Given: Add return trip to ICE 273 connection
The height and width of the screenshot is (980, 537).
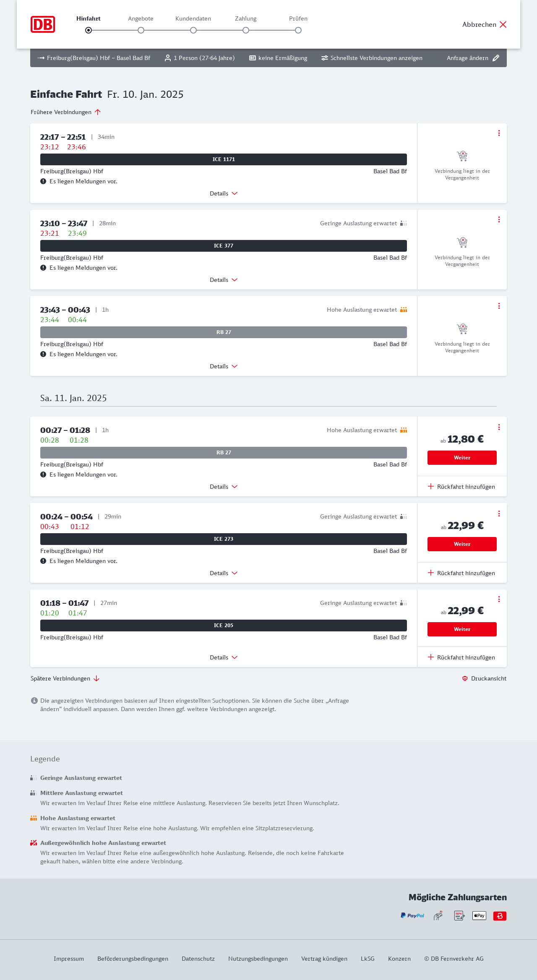Looking at the screenshot, I should point(461,573).
